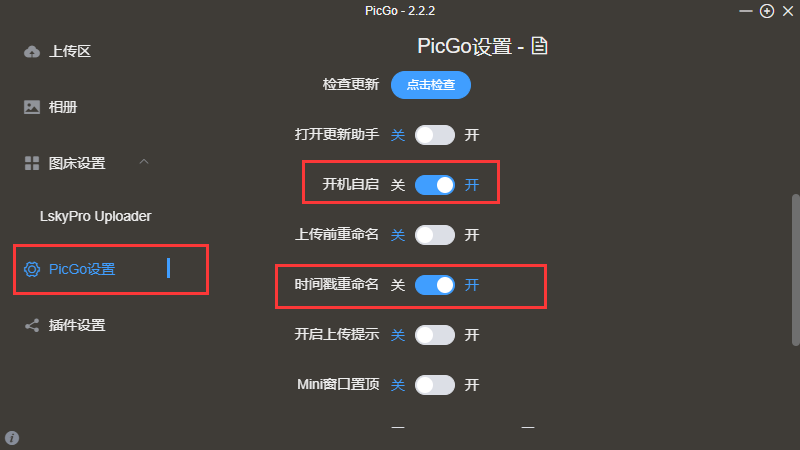
Task: Click the info icon at bottom left
Action: tap(12, 438)
